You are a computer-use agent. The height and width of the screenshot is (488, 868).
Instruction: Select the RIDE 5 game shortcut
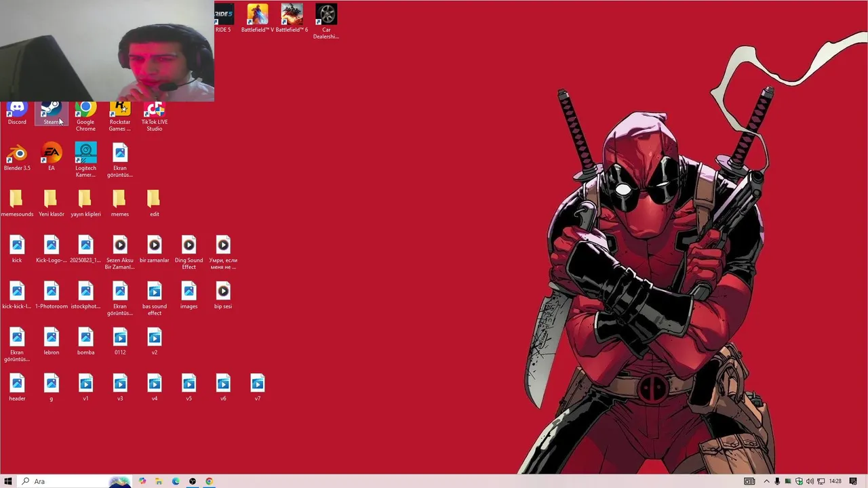tap(223, 18)
